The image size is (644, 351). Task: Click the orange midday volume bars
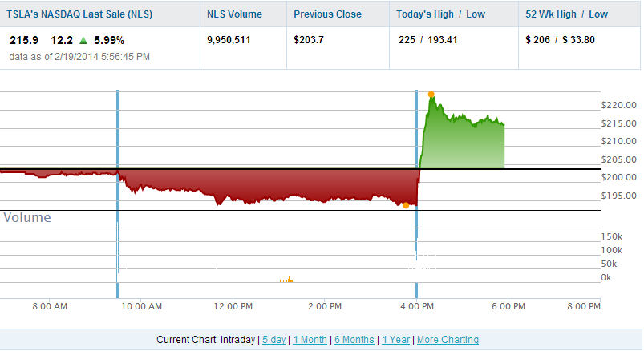point(286,280)
